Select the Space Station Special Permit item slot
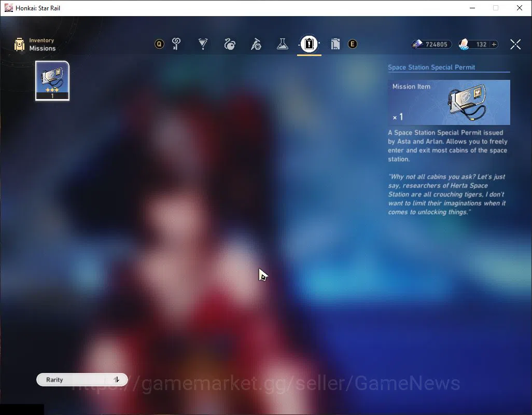This screenshot has width=532, height=415. (x=52, y=81)
